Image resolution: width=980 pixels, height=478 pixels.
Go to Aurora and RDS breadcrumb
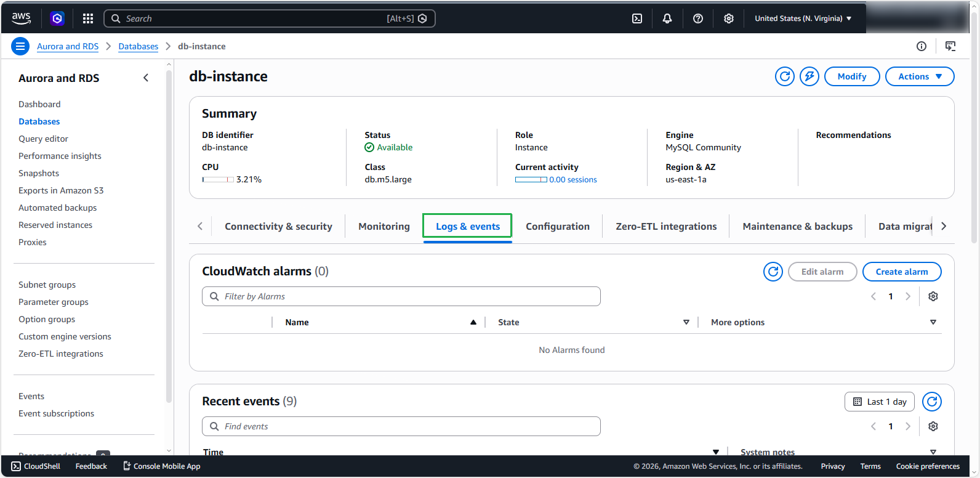68,46
